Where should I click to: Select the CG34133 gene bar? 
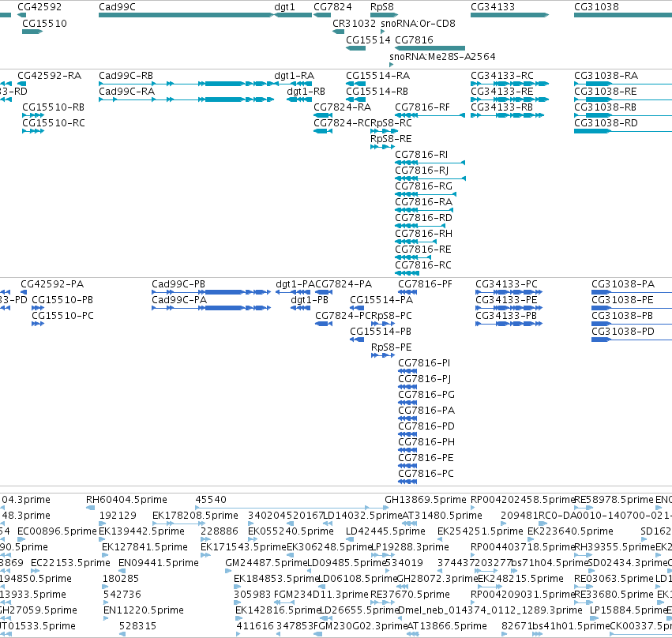[509, 15]
